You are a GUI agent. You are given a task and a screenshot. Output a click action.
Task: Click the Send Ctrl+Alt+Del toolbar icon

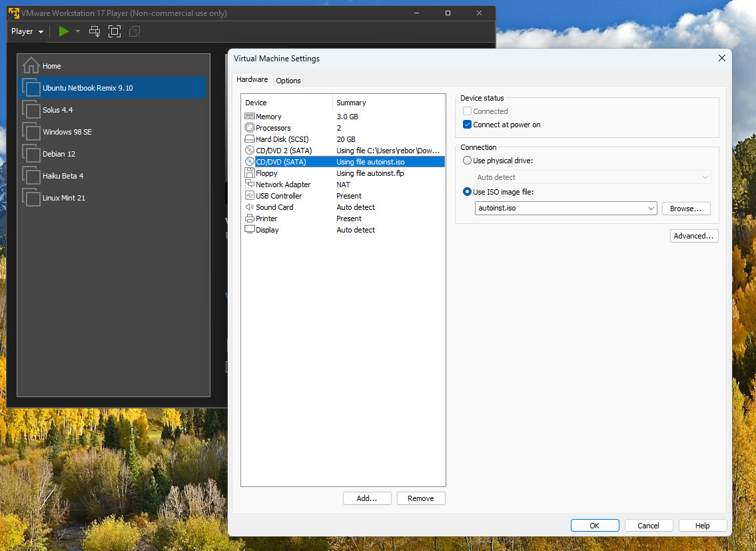click(95, 31)
